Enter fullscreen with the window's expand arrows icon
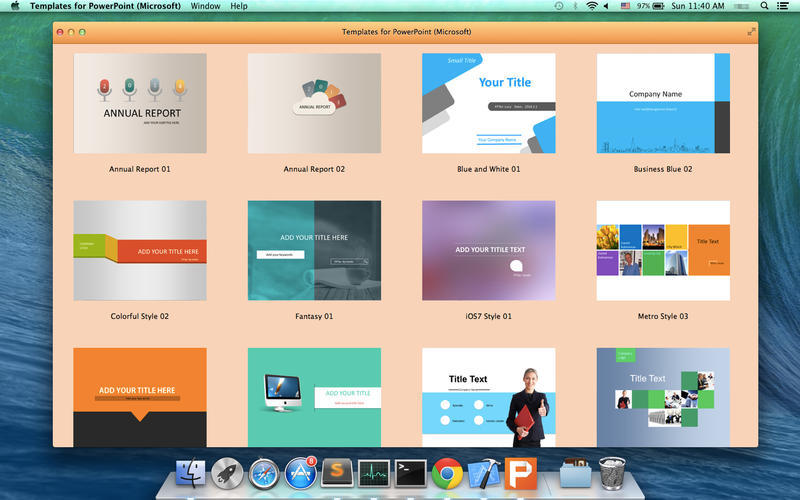This screenshot has height=500, width=800. click(752, 32)
